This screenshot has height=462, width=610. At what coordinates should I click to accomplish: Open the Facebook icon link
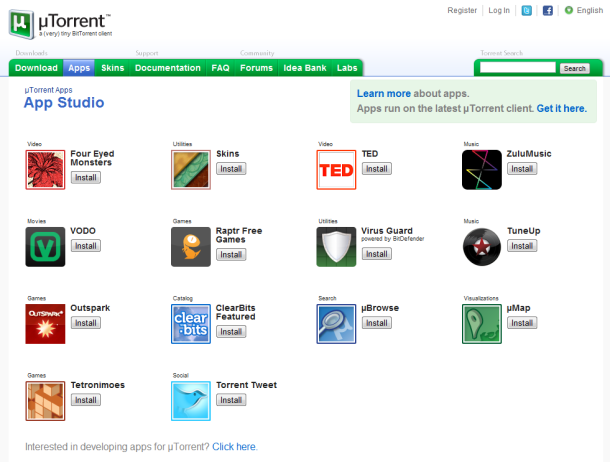coord(548,10)
